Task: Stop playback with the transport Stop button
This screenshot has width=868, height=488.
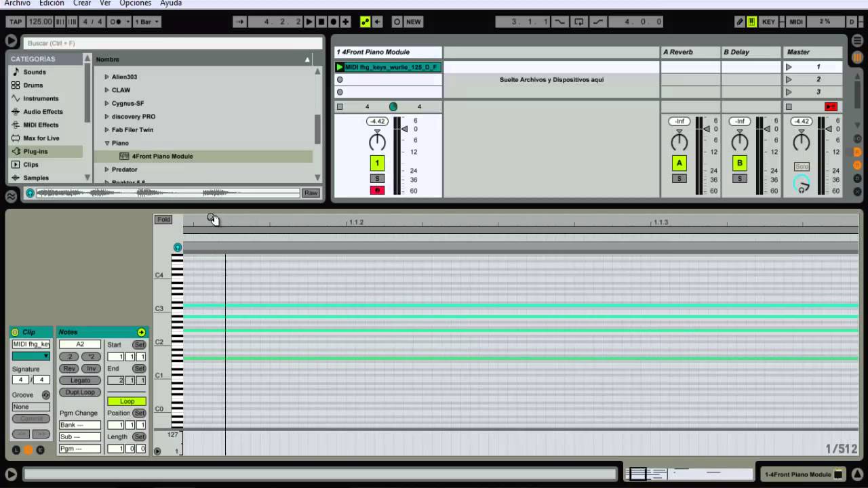Action: [321, 22]
